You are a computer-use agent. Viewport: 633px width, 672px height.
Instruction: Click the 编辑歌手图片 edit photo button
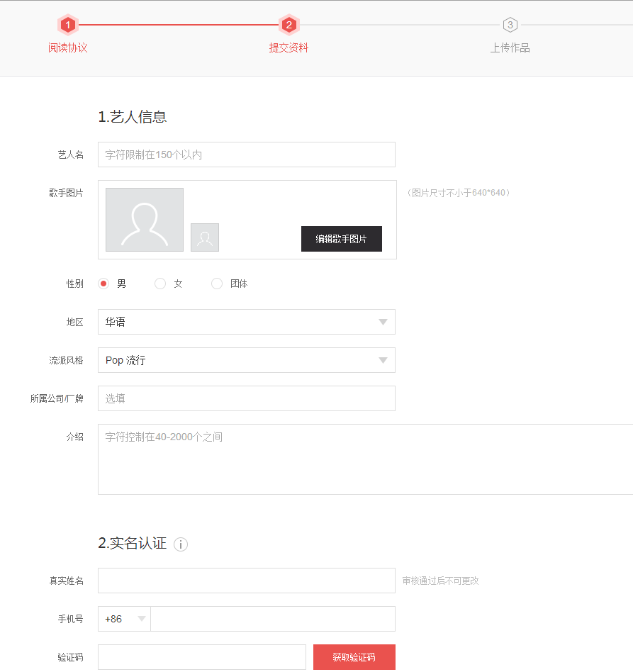[341, 239]
